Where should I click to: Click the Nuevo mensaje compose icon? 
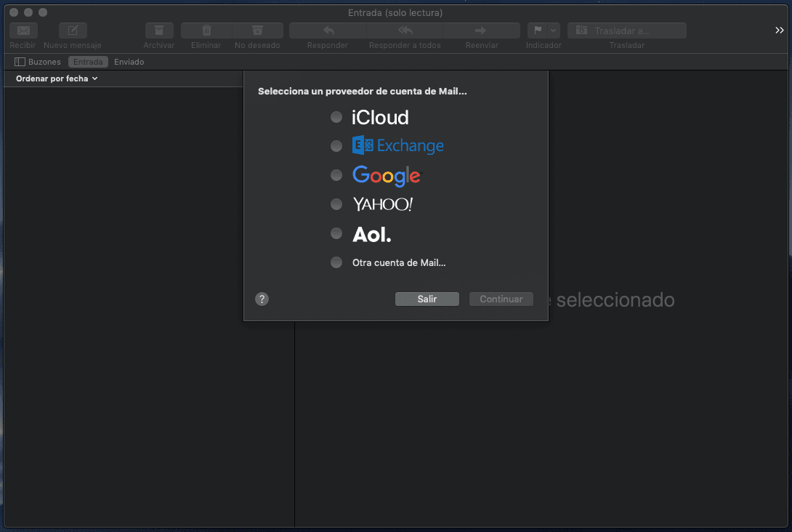tap(73, 31)
